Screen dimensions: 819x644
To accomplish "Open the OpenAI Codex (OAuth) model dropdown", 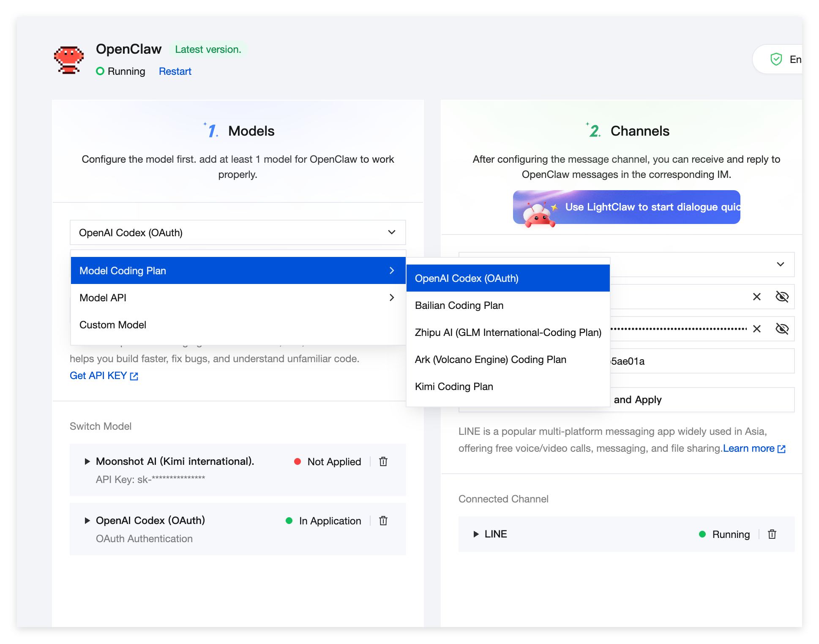I will tap(238, 232).
